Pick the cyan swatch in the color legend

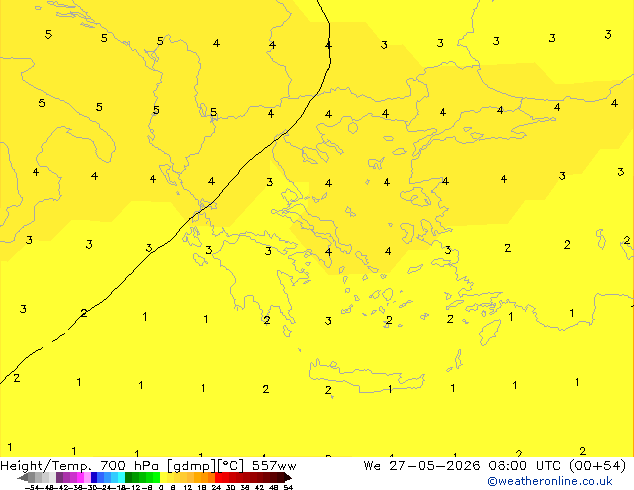click(x=121, y=477)
